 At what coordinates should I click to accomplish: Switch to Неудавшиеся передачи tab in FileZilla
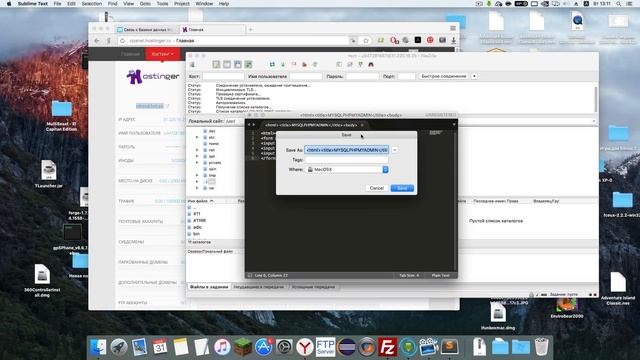pos(259,287)
